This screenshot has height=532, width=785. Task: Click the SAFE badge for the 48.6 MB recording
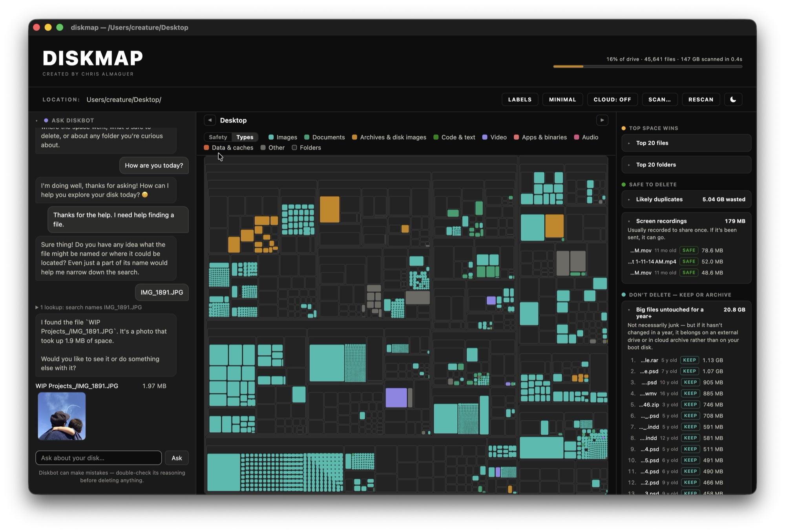coord(689,272)
